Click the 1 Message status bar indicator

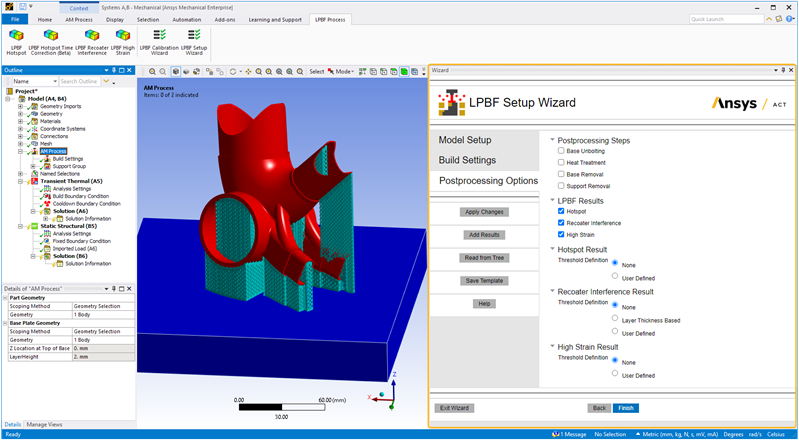click(x=569, y=434)
